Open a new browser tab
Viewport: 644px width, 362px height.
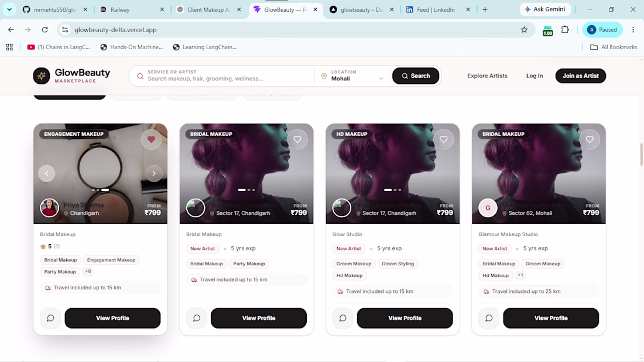pyautogui.click(x=485, y=9)
